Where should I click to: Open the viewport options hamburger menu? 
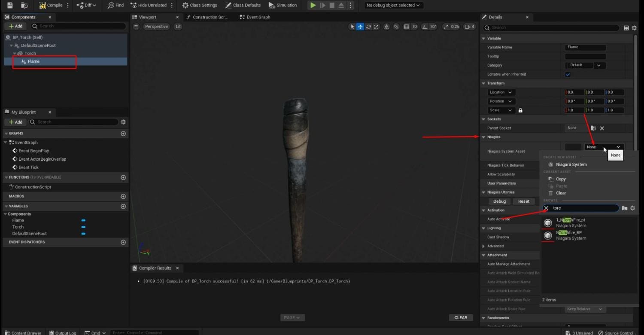pyautogui.click(x=136, y=27)
